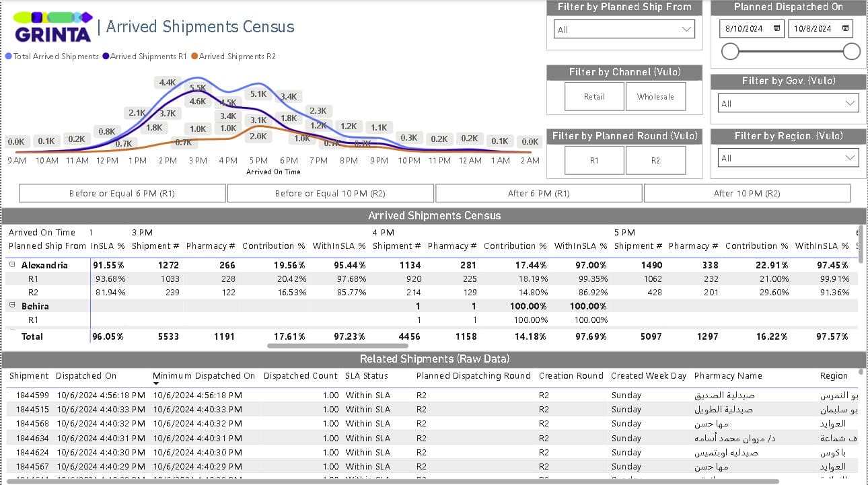Collapse the Alexandria row group
The image size is (868, 485).
pos(12,265)
